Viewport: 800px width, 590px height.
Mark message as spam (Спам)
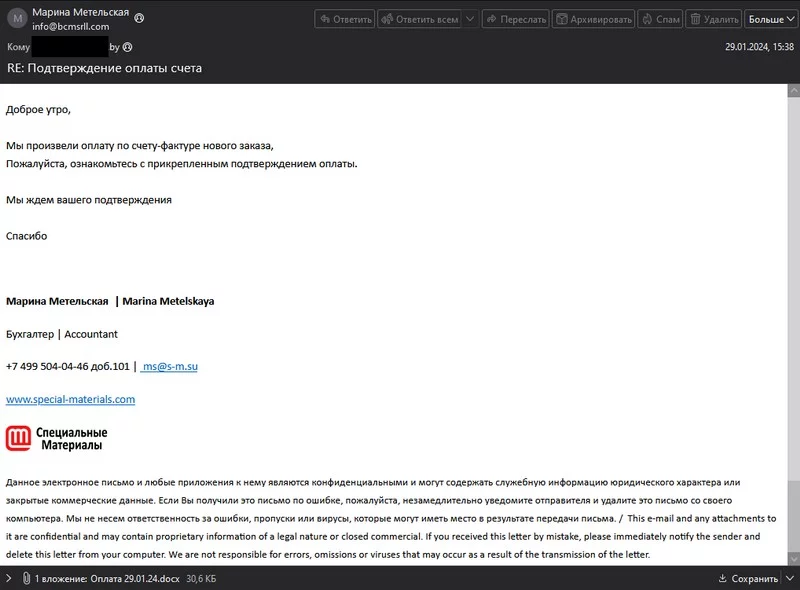(x=660, y=19)
